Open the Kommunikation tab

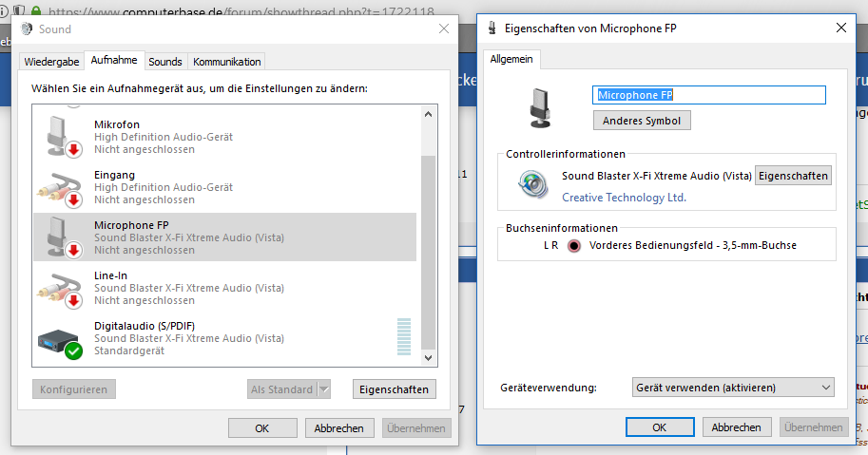tap(227, 62)
